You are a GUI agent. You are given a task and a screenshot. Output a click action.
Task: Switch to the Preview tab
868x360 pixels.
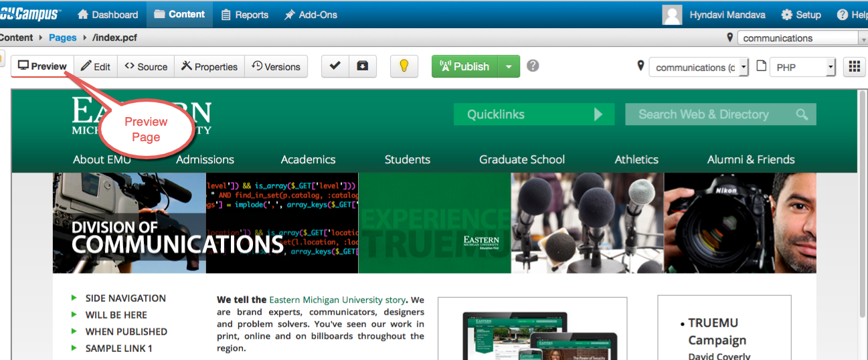coord(42,66)
